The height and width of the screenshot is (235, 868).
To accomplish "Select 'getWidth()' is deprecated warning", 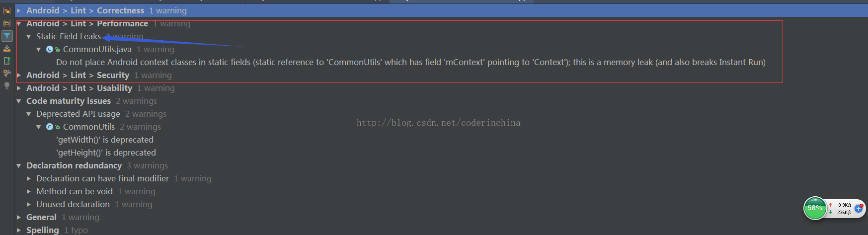I will point(105,140).
